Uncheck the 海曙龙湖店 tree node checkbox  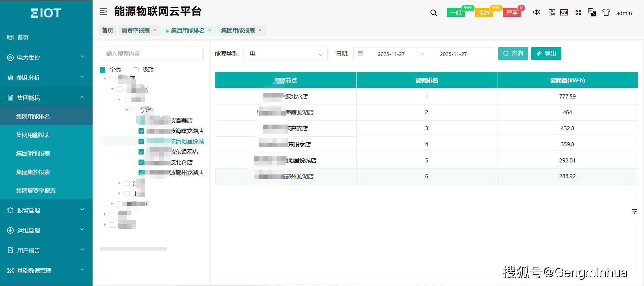tap(141, 131)
